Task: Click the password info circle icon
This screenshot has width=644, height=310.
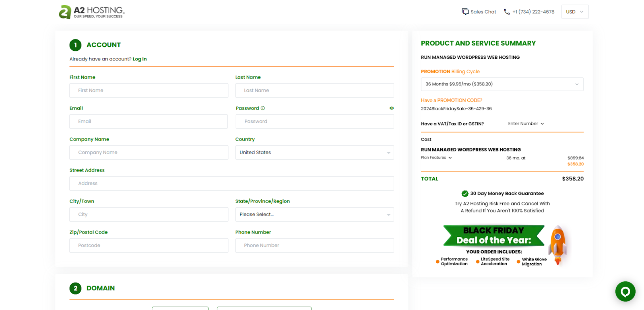Action: click(x=263, y=108)
